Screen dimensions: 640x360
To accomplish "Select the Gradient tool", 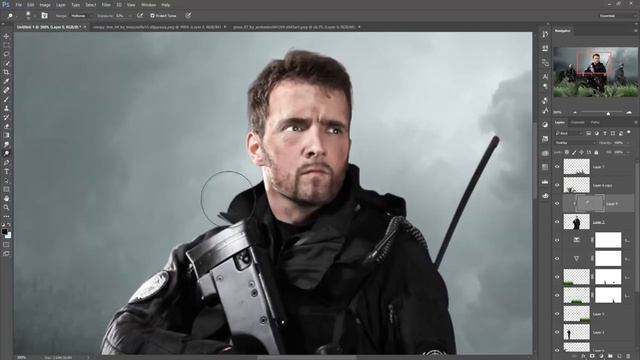I will coord(6,135).
